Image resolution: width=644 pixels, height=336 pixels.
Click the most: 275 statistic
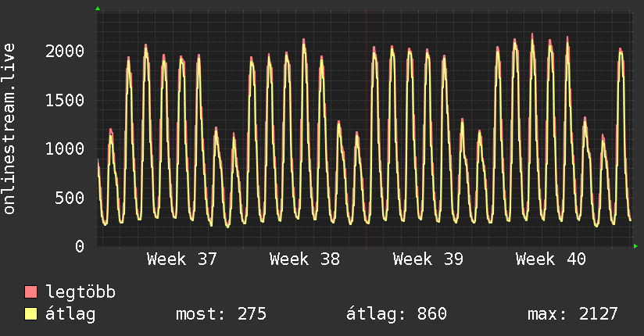click(x=221, y=314)
